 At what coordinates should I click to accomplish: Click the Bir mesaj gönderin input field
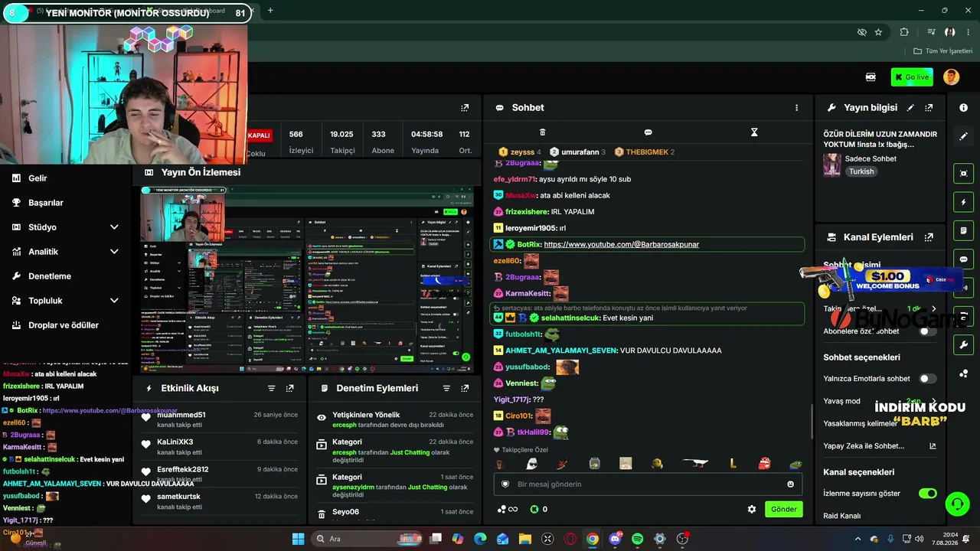click(648, 484)
